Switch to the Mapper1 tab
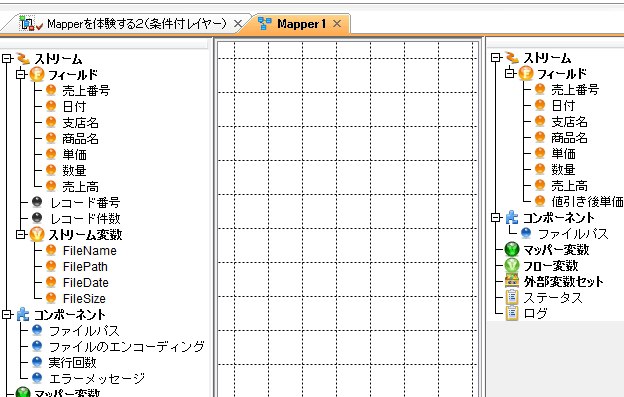624x397 pixels. (301, 24)
